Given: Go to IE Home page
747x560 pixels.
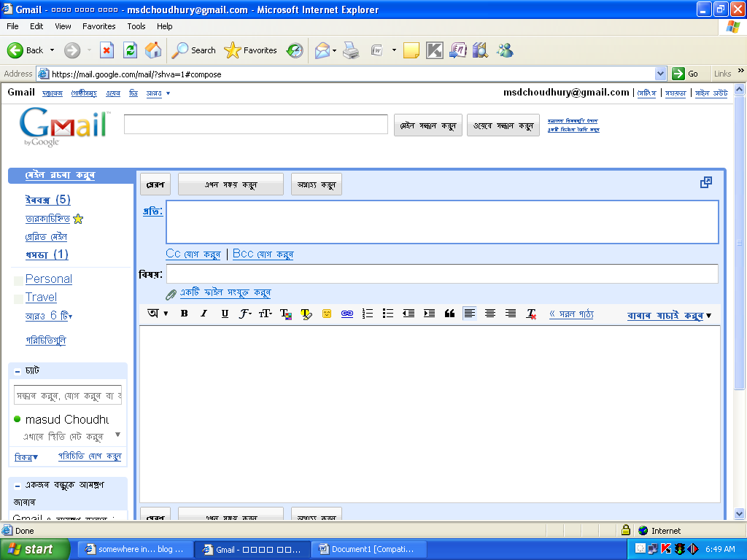Looking at the screenshot, I should tap(153, 50).
